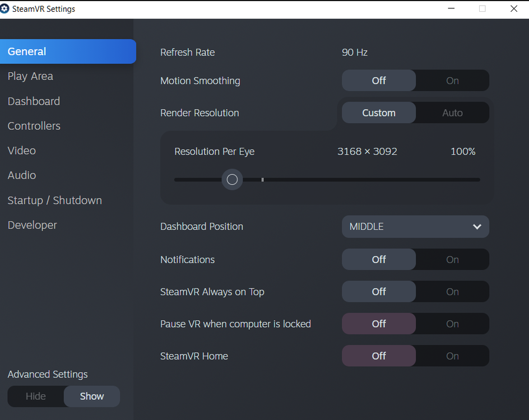Select the Video settings section
Image resolution: width=529 pixels, height=420 pixels.
(x=21, y=150)
